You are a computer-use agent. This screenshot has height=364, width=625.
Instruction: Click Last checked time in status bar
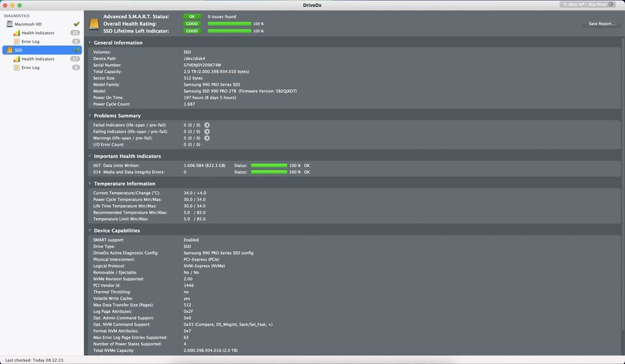[34, 360]
